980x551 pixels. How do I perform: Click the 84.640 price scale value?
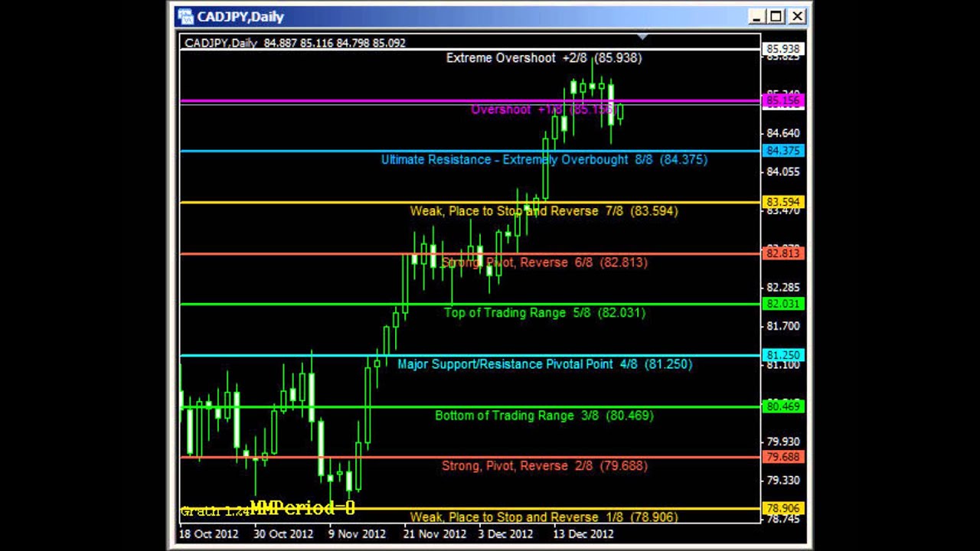[x=782, y=133]
